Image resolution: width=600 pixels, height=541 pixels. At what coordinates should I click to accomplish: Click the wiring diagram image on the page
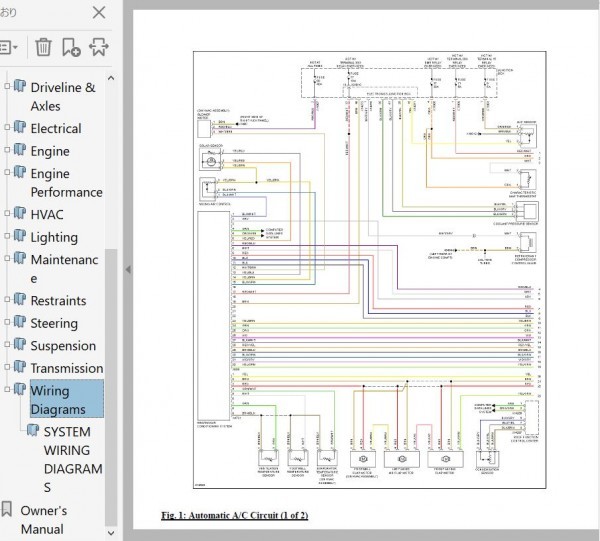point(370,270)
